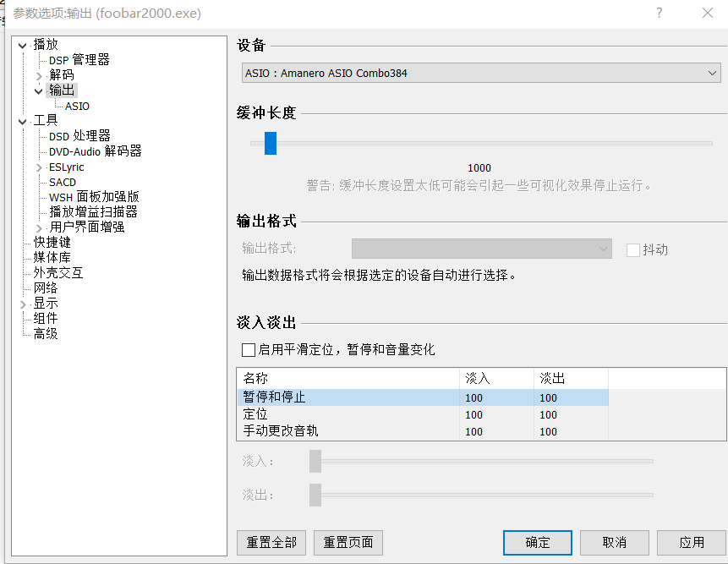Expand the ESLyric tree node
The image size is (728, 564).
pyautogui.click(x=39, y=167)
